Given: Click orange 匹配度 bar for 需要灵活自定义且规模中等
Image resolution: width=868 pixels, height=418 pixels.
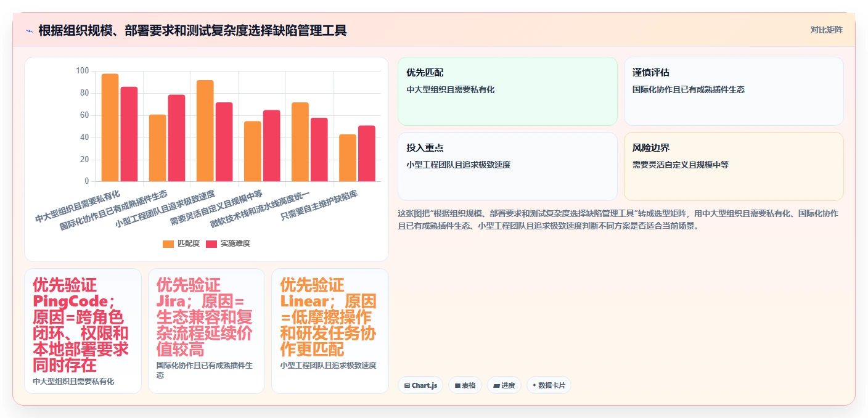Looking at the screenshot, I should pos(252,152).
